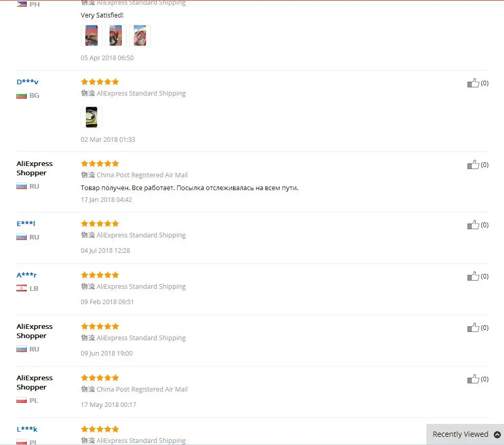Give a thumbs-up to A***r's review
The height and width of the screenshot is (445, 504).
click(x=473, y=276)
